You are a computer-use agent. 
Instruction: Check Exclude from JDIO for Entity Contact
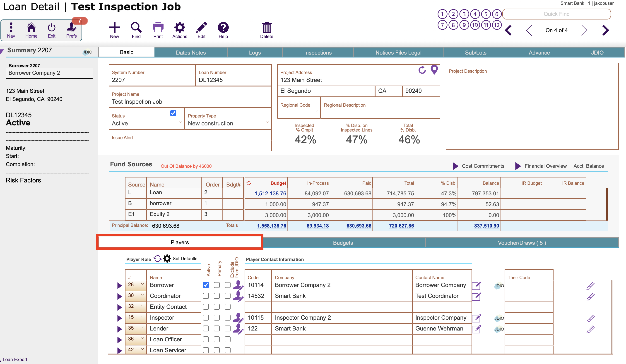click(228, 307)
